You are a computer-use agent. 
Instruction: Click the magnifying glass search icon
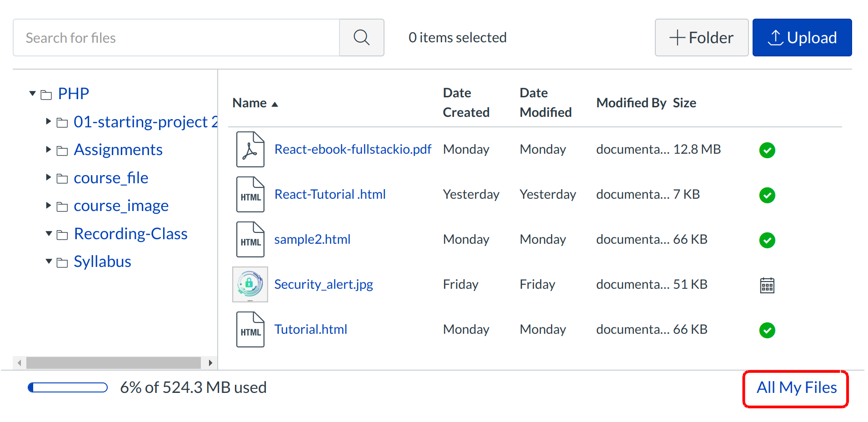click(361, 38)
